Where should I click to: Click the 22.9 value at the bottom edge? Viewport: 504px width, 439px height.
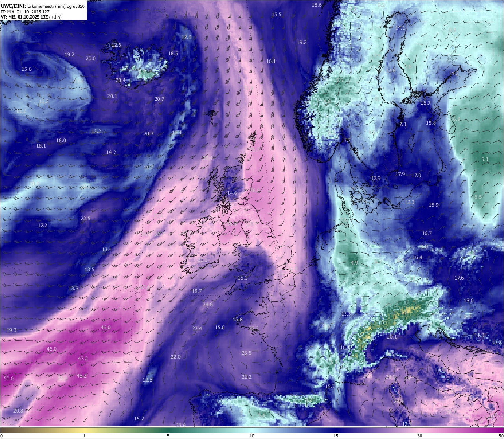pos(181,425)
